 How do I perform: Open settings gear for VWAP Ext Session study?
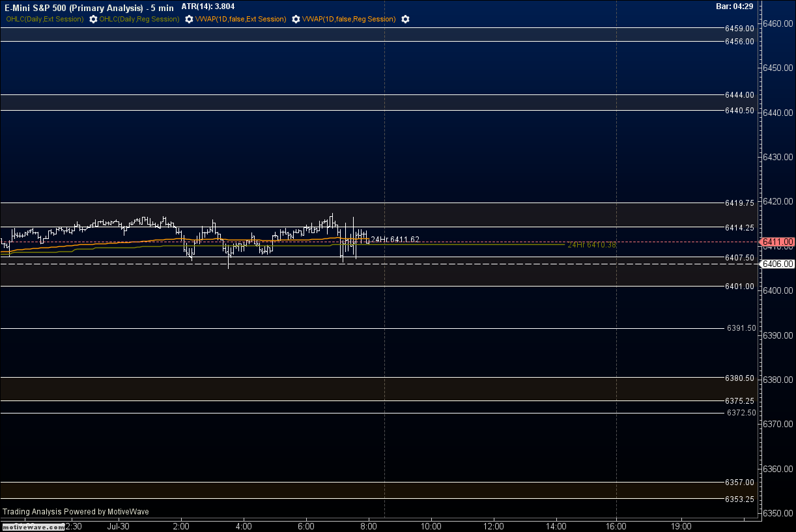coord(295,19)
